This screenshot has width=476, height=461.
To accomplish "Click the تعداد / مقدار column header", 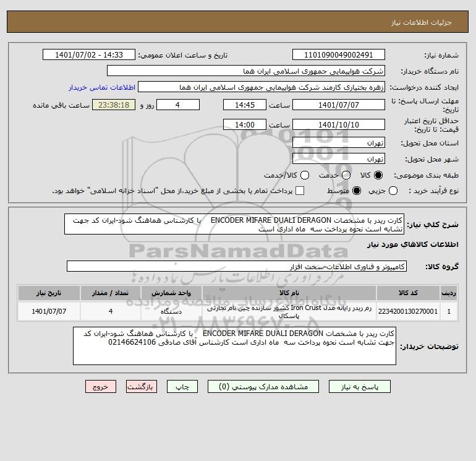I will (x=111, y=293).
